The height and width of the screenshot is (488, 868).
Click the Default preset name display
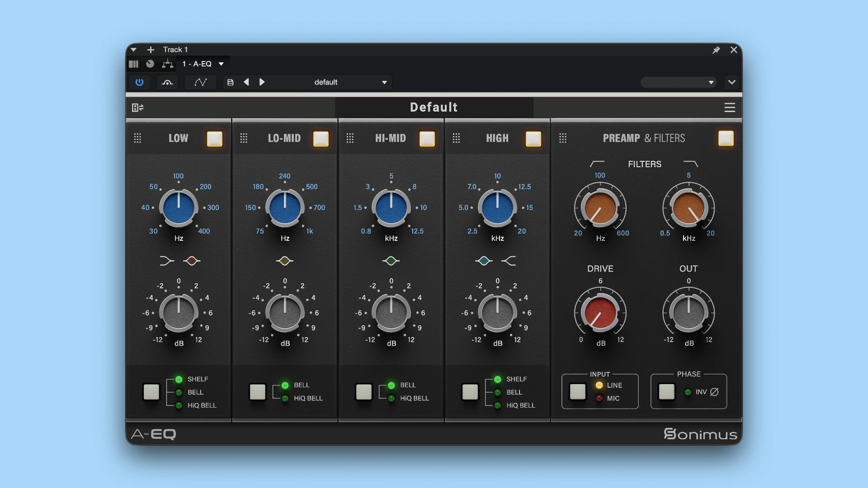pos(434,108)
